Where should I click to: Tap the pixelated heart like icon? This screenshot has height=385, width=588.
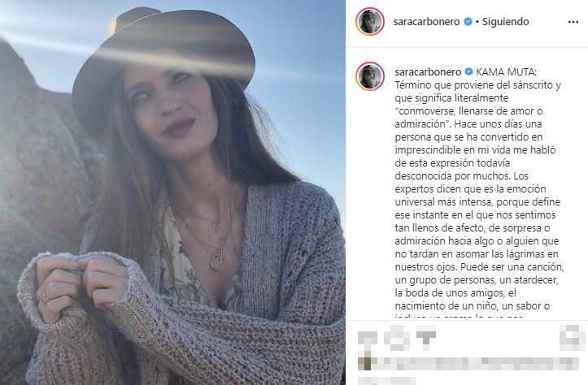pyautogui.click(x=367, y=337)
